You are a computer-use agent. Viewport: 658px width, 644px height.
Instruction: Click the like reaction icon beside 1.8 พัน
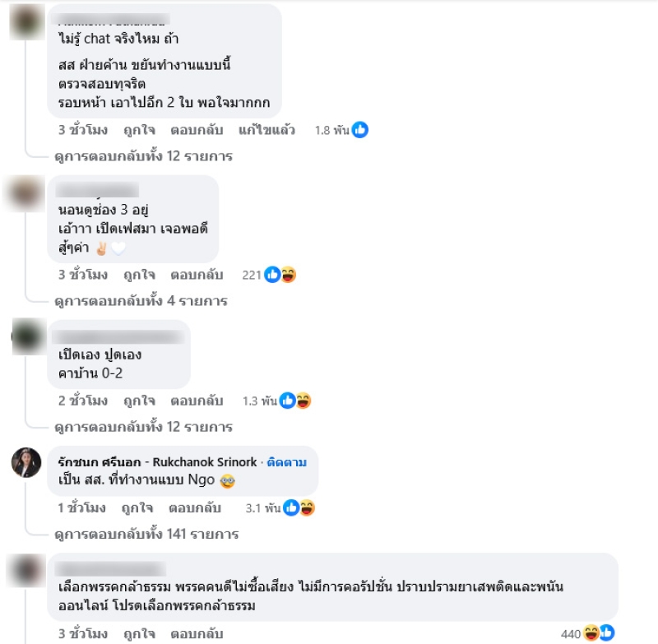pos(359,130)
